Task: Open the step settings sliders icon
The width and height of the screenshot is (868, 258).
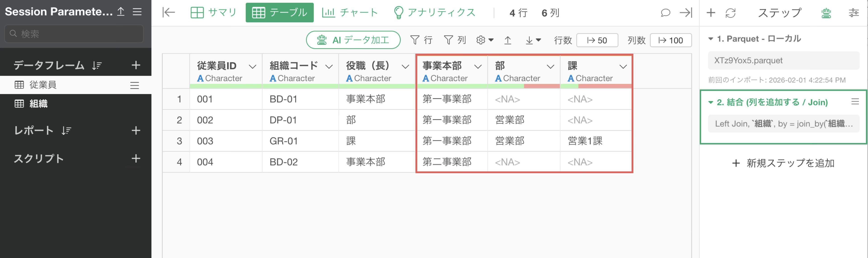Action: pyautogui.click(x=853, y=13)
